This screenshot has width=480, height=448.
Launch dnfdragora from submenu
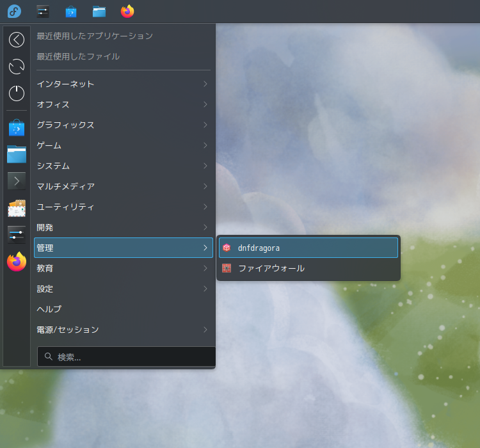[x=308, y=248]
